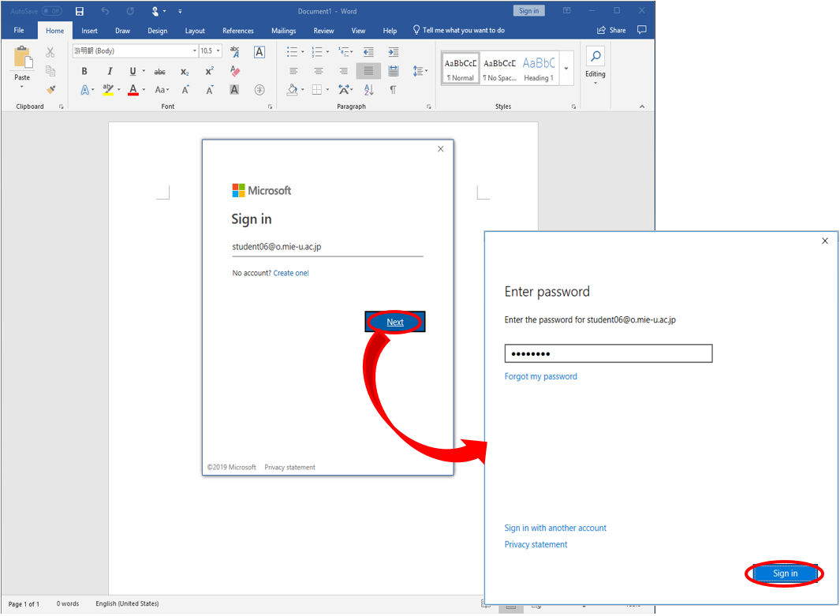Click Forgot my password link
Screen dimensions: 840x616
pos(540,376)
